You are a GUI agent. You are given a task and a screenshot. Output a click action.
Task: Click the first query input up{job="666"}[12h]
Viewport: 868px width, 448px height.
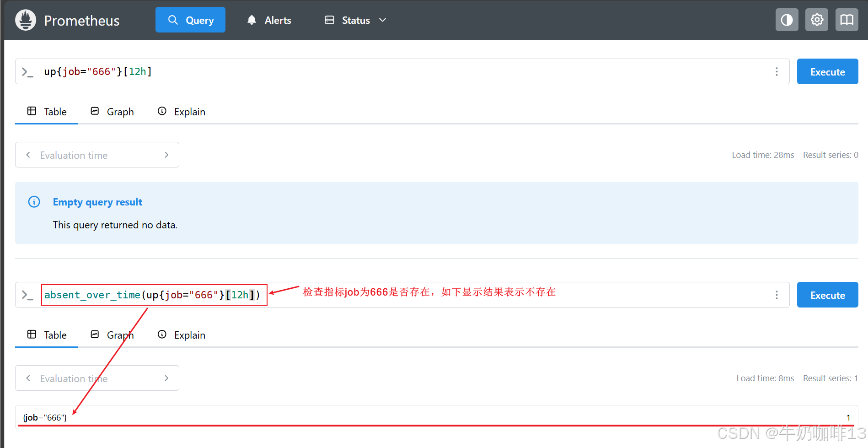pos(402,71)
